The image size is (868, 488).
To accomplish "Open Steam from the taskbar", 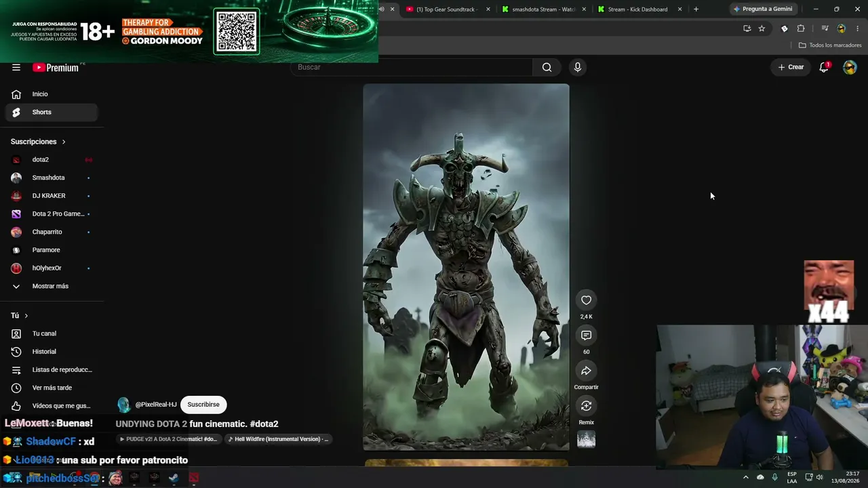I will tap(174, 478).
